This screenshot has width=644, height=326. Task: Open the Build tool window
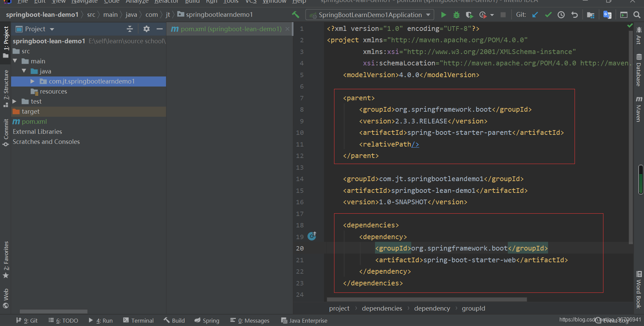[174, 321]
